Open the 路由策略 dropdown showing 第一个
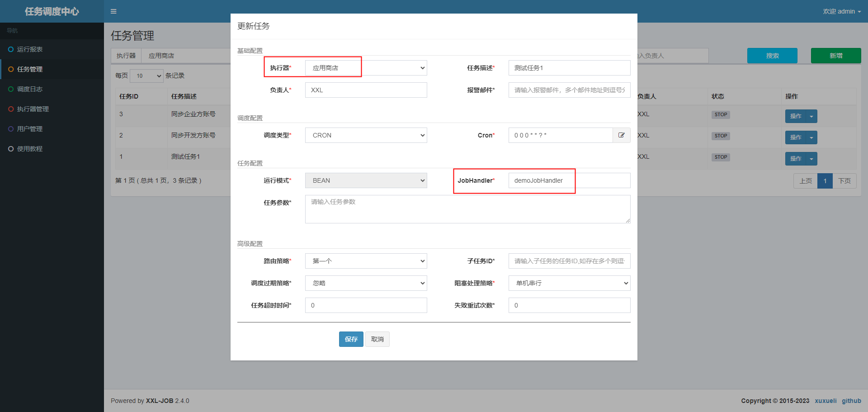 point(366,261)
